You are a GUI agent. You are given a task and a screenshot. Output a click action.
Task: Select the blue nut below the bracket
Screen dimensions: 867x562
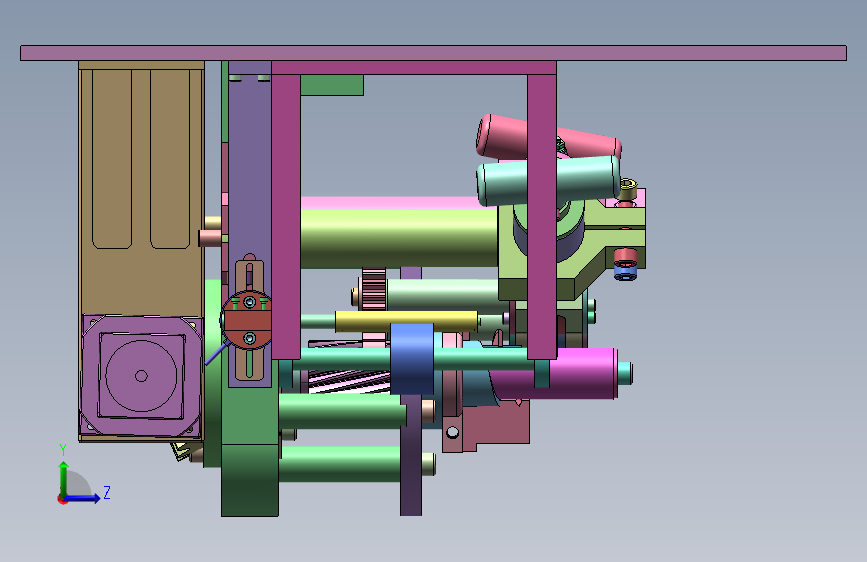pyautogui.click(x=625, y=273)
